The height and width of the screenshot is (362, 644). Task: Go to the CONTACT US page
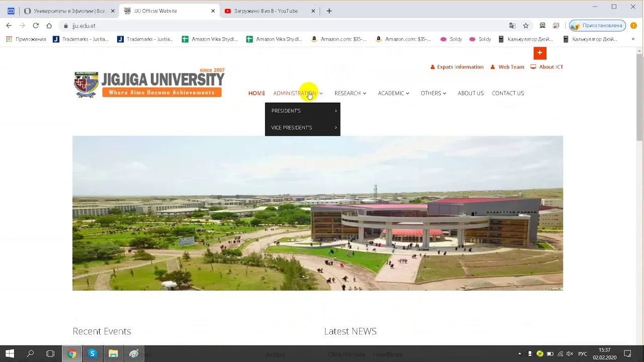pos(508,93)
